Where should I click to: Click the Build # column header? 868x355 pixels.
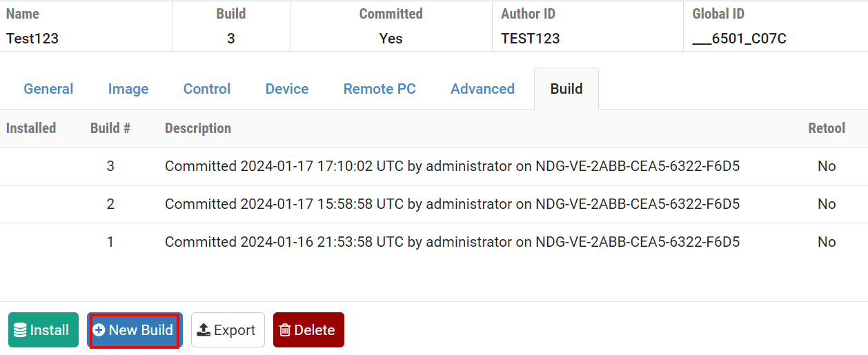110,128
